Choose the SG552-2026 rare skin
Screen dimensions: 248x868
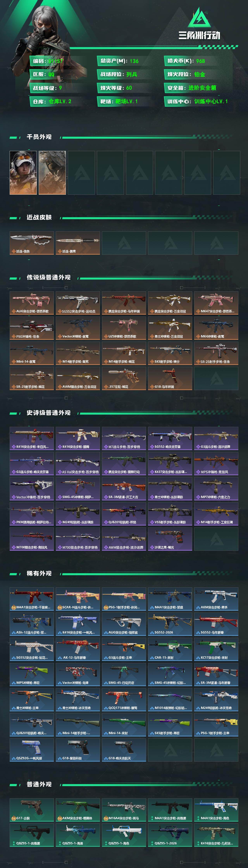click(170, 624)
